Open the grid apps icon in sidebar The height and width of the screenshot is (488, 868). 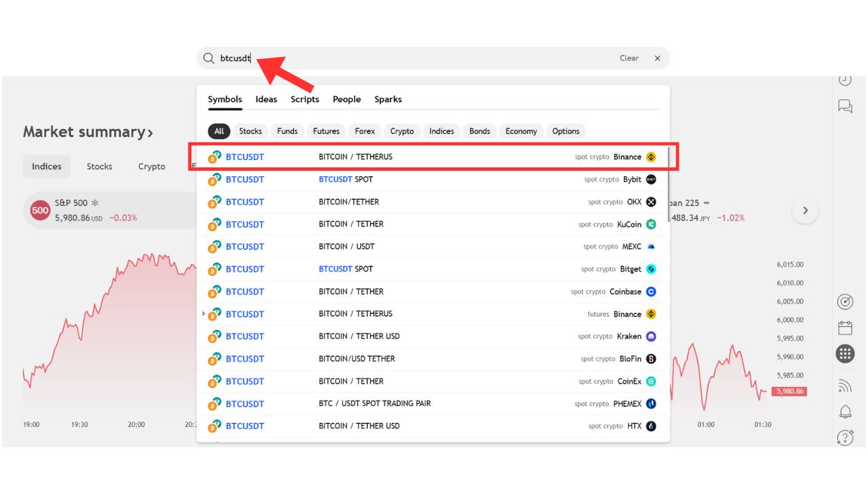[845, 353]
